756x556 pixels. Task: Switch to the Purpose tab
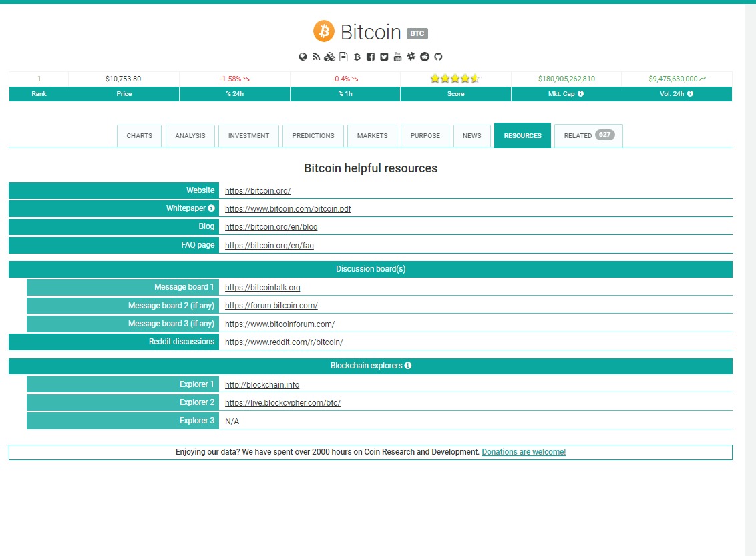tap(425, 136)
